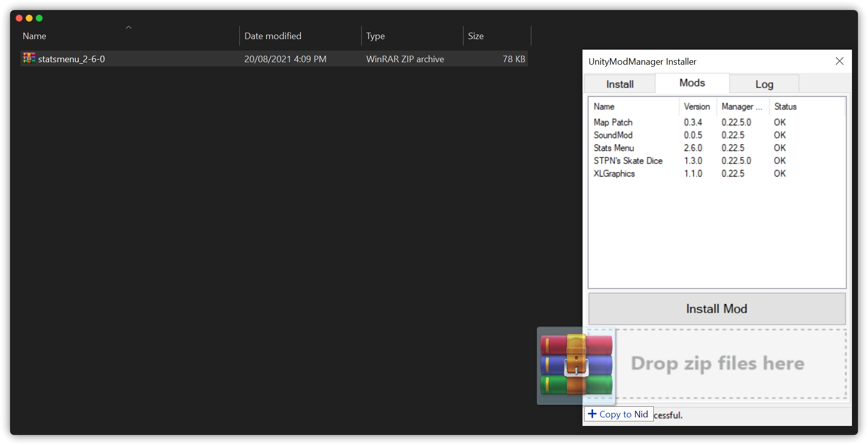The height and width of the screenshot is (445, 868).
Task: Click the OK status for XLGraphics
Action: tap(780, 174)
